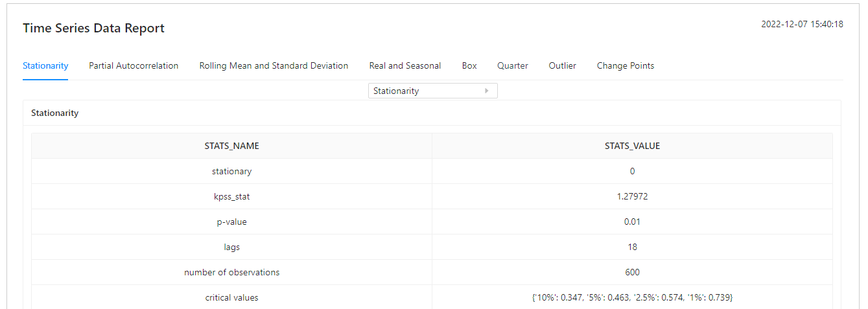Select the p-value row label

pyautogui.click(x=231, y=222)
